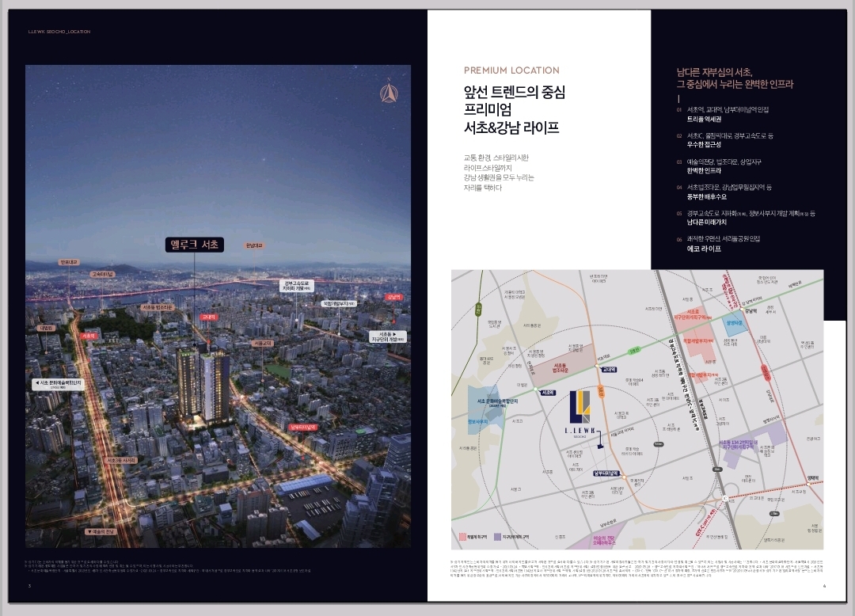This screenshot has height=616, width=855.
Task: Click the headline line 서초&강남 라이프
Action: pyautogui.click(x=511, y=128)
